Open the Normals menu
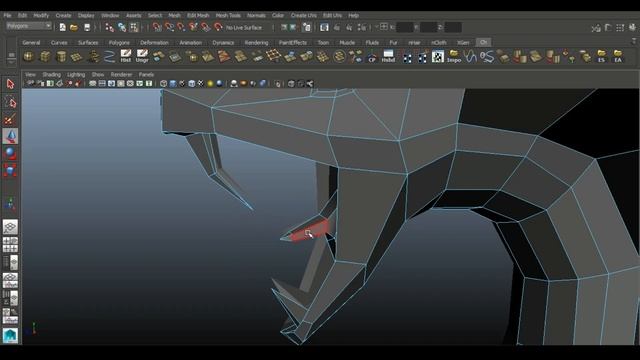 (256, 16)
